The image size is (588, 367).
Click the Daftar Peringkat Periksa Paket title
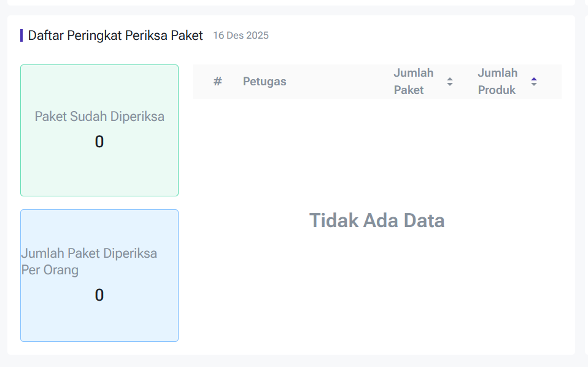pos(115,36)
